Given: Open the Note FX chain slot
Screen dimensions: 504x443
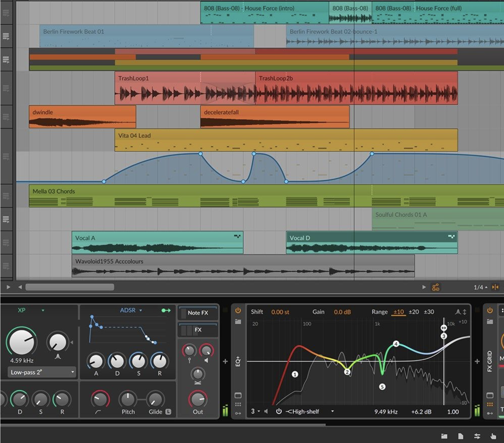Looking at the screenshot, I should [198, 313].
